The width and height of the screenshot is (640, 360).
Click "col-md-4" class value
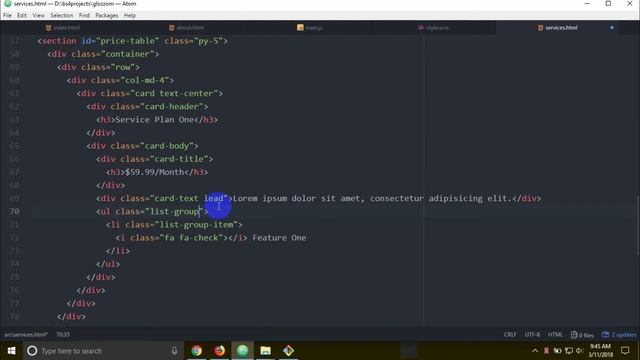(x=145, y=80)
